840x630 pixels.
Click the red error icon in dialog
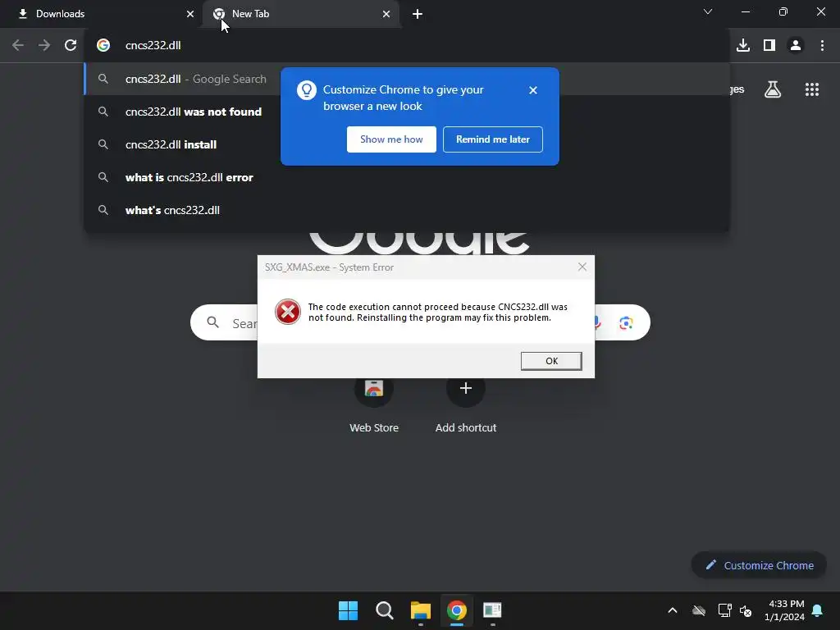pyautogui.click(x=288, y=312)
